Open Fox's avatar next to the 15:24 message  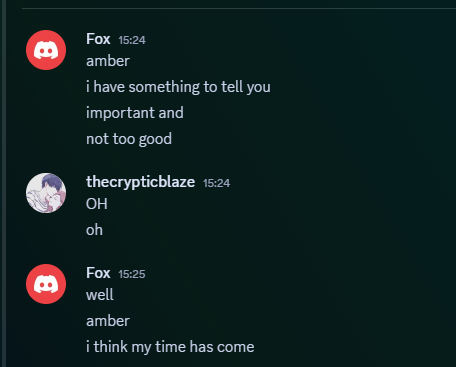[x=46, y=50]
